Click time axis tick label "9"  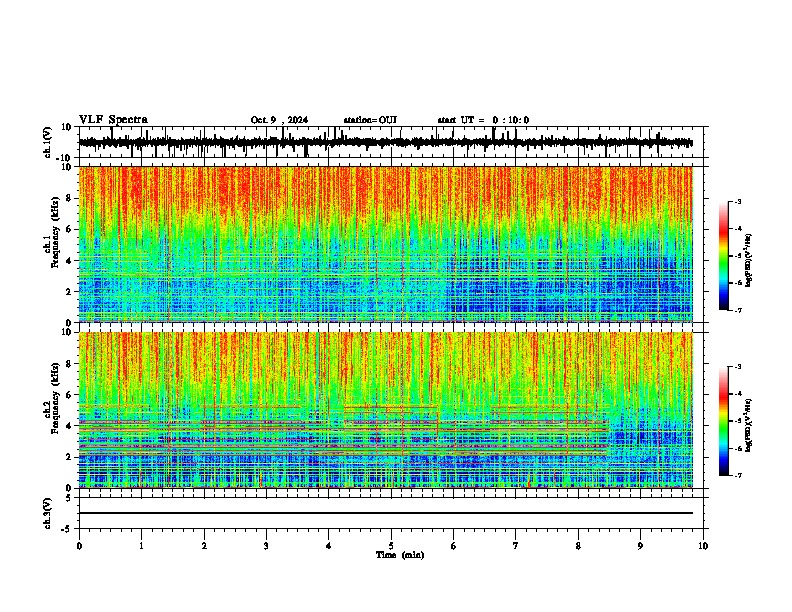tap(640, 546)
